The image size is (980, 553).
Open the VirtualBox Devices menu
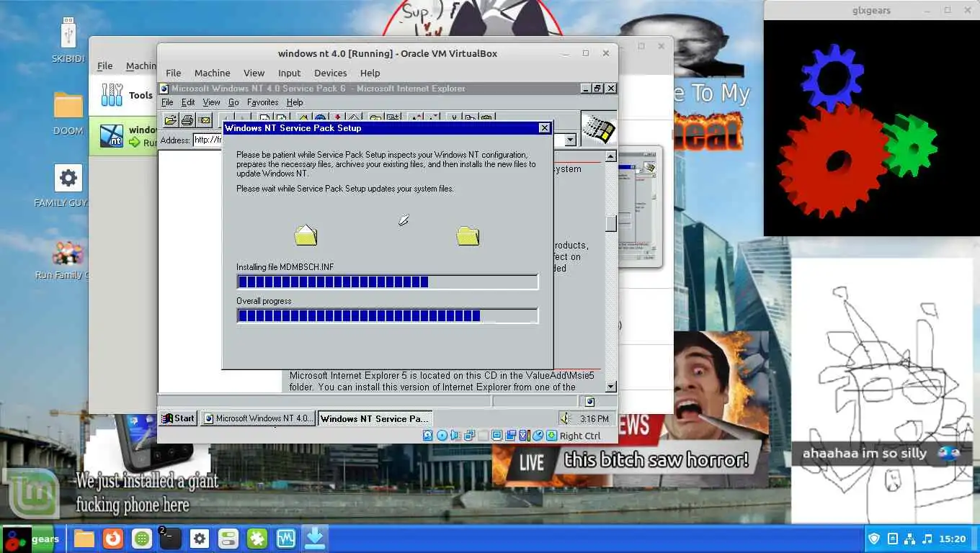[x=331, y=73]
